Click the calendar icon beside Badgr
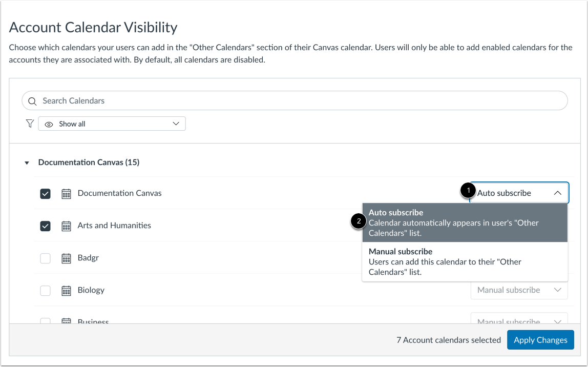 click(66, 258)
